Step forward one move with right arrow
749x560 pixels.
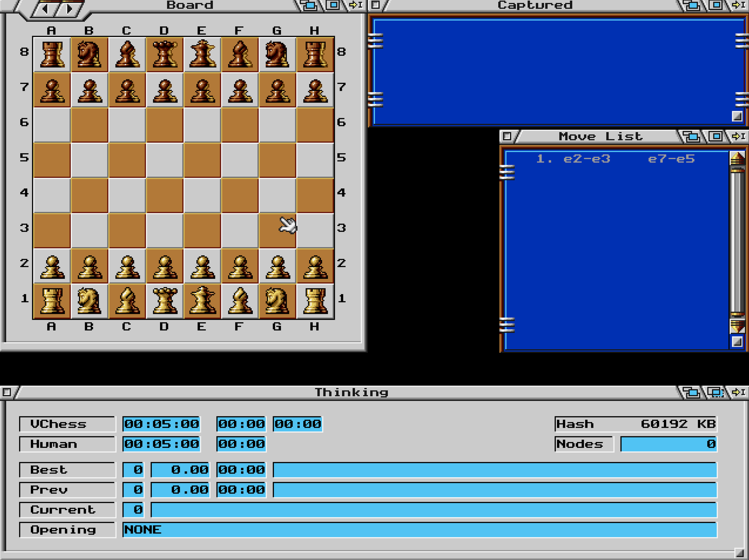[x=69, y=8]
